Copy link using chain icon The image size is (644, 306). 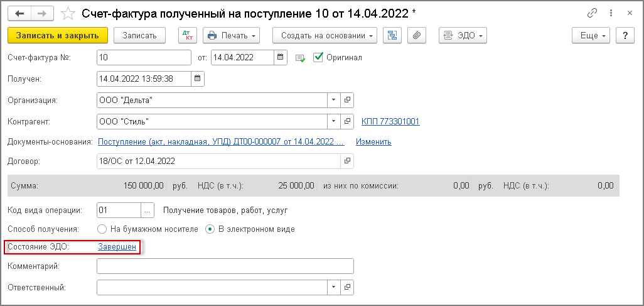tap(591, 13)
